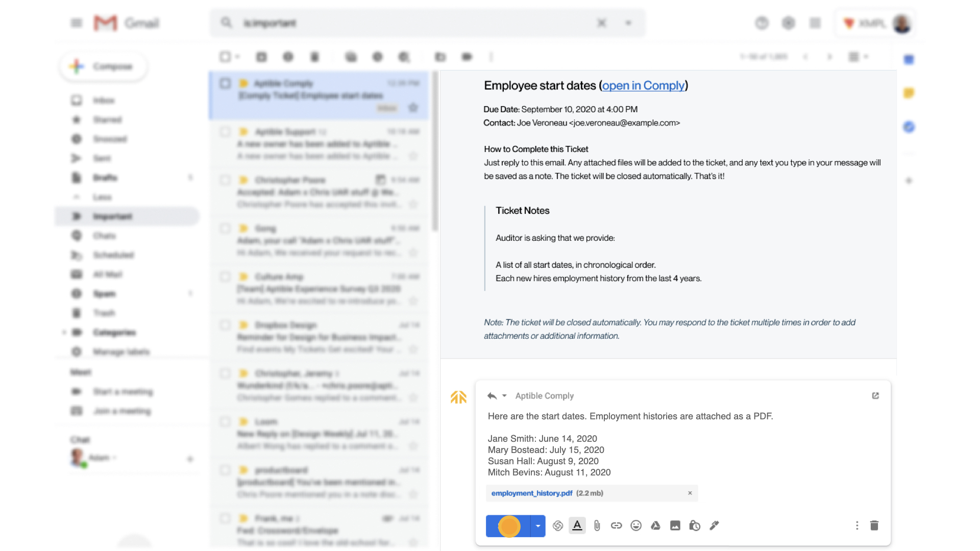Insert a link in the reply
Viewport: 980px width, 551px height.
pos(616,525)
